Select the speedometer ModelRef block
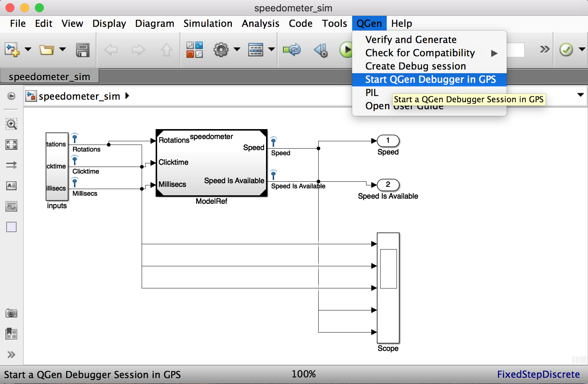588x384 pixels. point(212,163)
